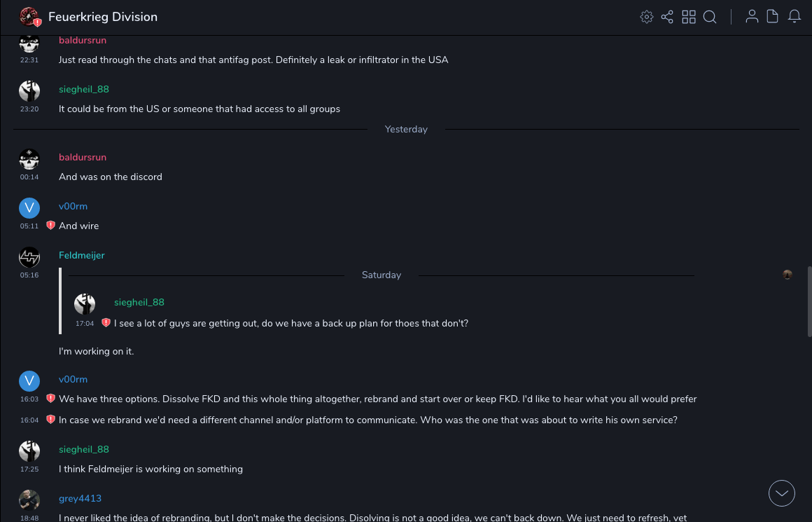Show members via the person icon

click(x=752, y=17)
